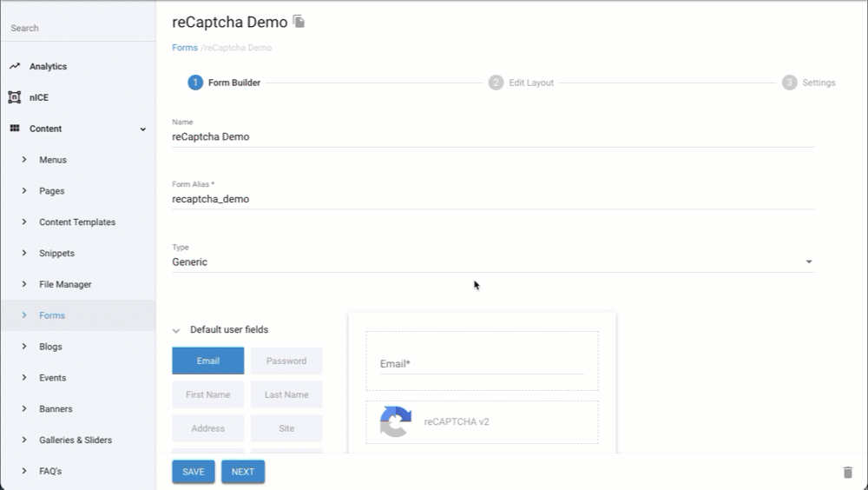The image size is (868, 490).
Task: Collapse the Default user fields section
Action: pos(176,330)
